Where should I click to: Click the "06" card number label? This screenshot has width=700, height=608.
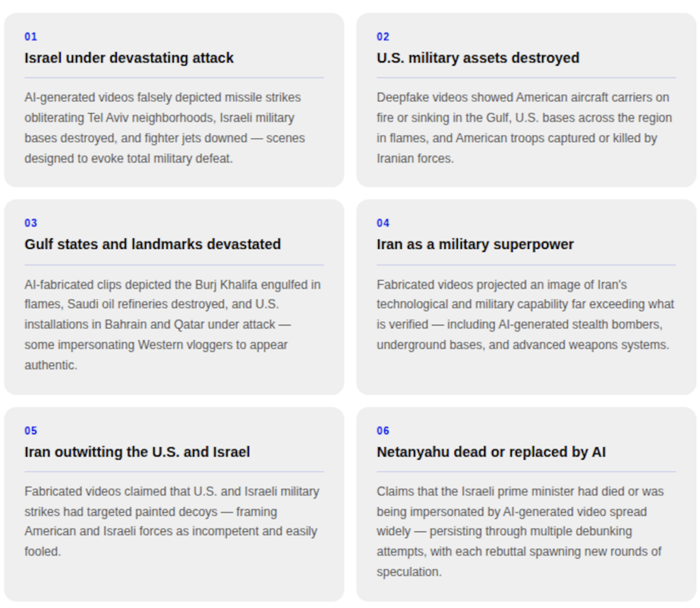click(x=383, y=431)
